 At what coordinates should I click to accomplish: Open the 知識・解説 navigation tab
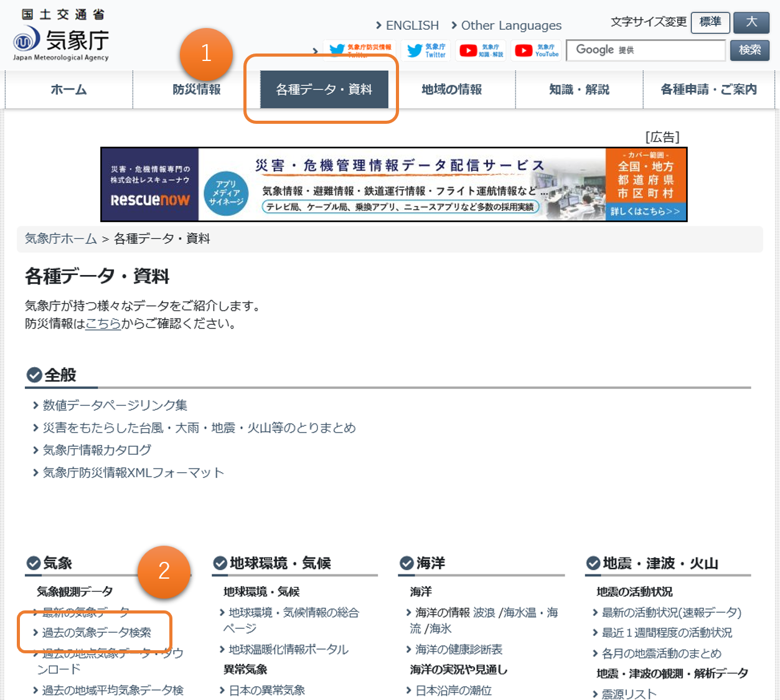point(579,90)
